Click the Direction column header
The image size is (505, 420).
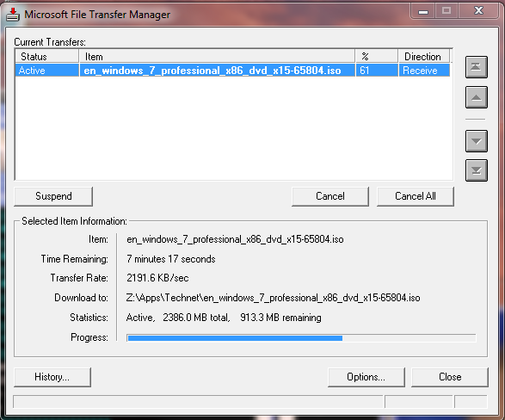[424, 57]
